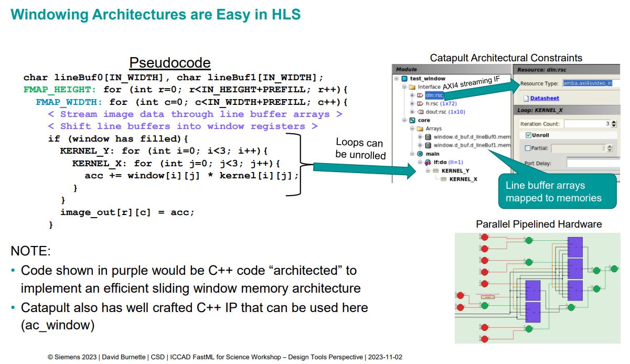Toggle the Unroll checkbox
Screen dimensions: 630x364
click(x=528, y=135)
